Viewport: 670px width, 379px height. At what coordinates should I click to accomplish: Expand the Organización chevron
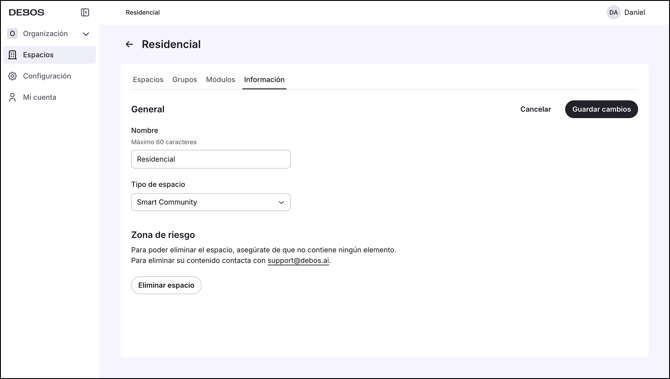(86, 34)
